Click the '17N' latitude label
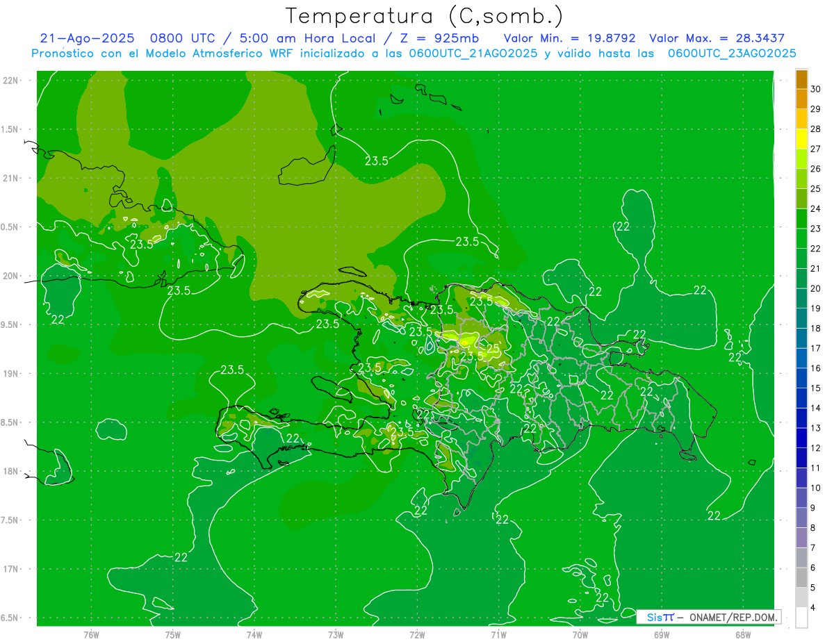 pos(10,569)
